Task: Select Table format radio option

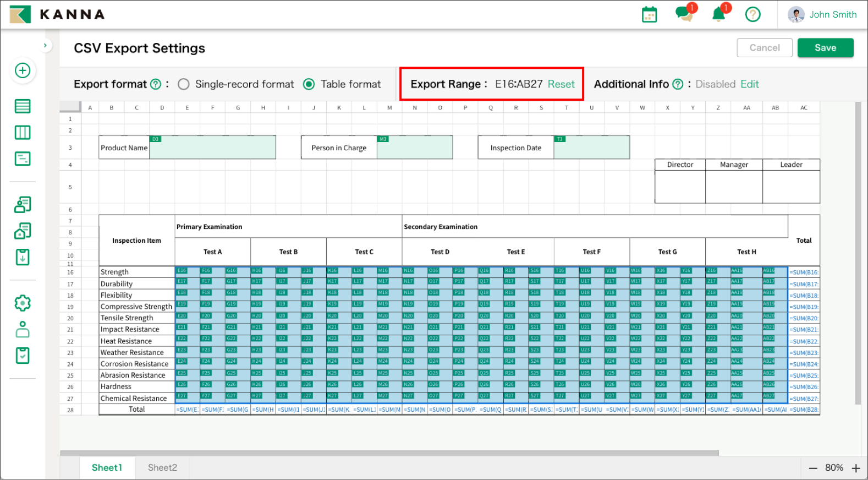Action: tap(309, 84)
